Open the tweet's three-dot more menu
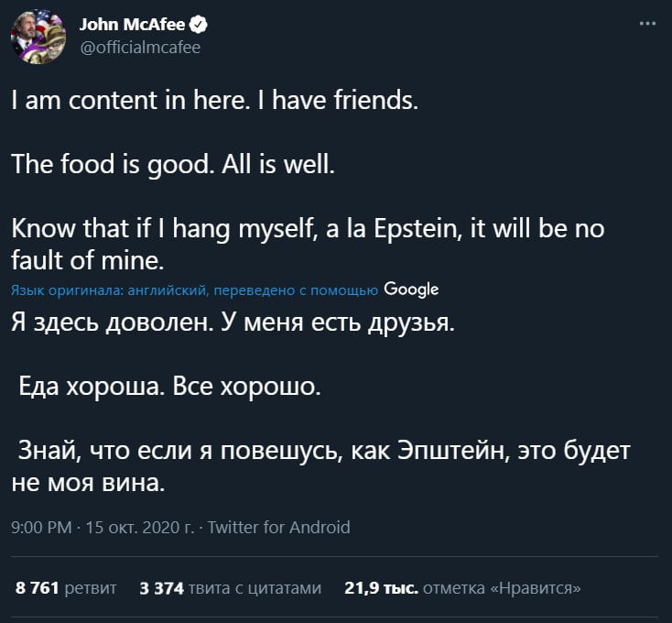The image size is (672, 623). tap(647, 24)
